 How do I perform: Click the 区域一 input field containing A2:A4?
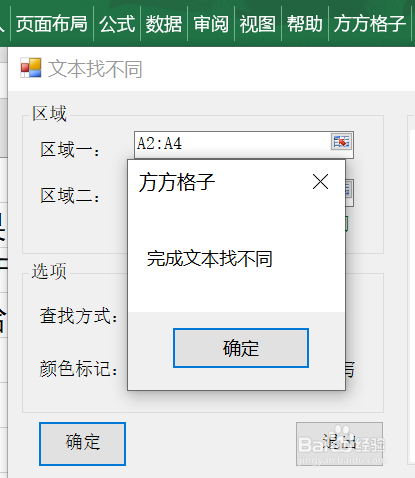click(244, 145)
